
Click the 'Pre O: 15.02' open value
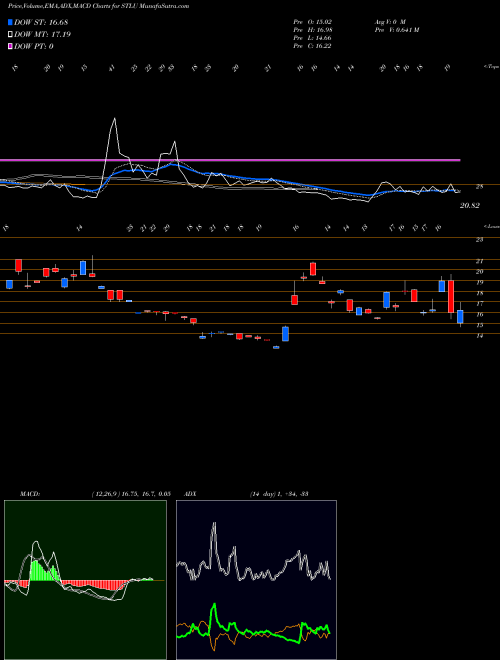click(x=312, y=22)
